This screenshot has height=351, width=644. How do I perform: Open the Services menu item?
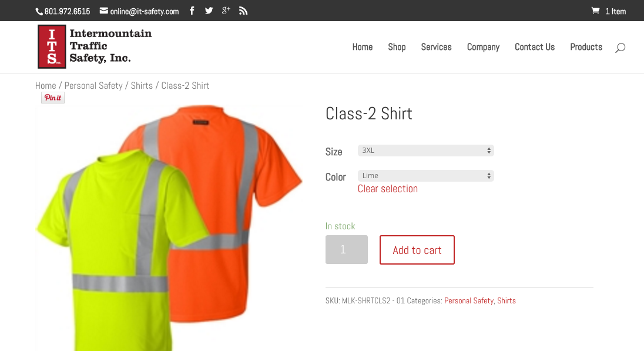click(x=436, y=47)
